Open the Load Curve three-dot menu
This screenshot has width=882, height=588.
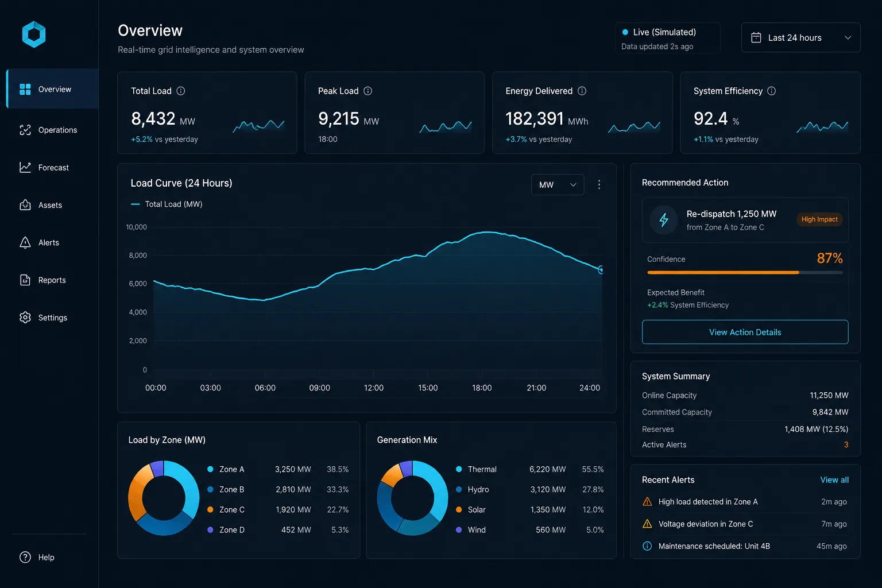tap(599, 184)
